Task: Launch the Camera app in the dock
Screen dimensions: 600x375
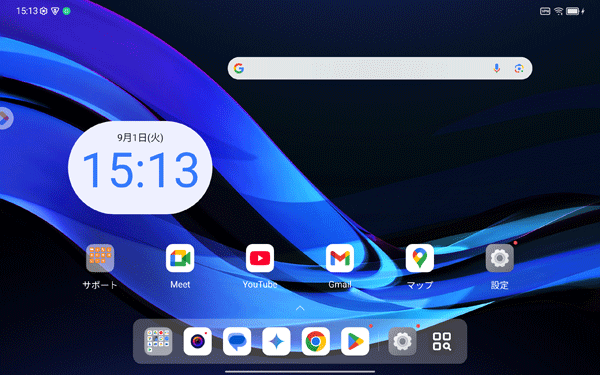Action: point(197,341)
